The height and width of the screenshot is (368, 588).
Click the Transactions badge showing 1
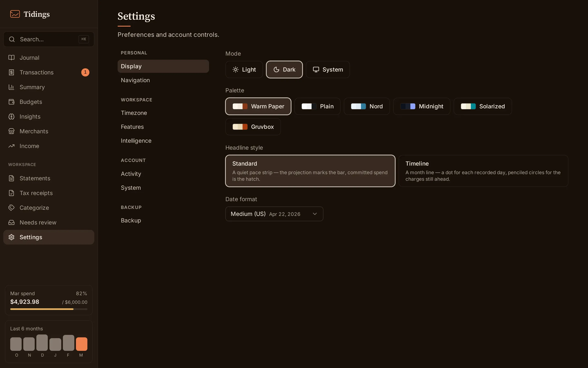[x=85, y=72]
